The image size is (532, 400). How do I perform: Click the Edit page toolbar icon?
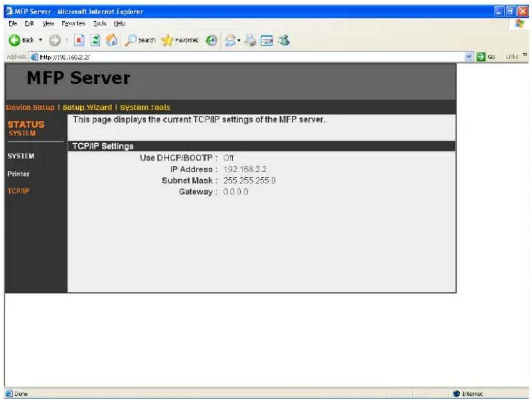coord(267,41)
